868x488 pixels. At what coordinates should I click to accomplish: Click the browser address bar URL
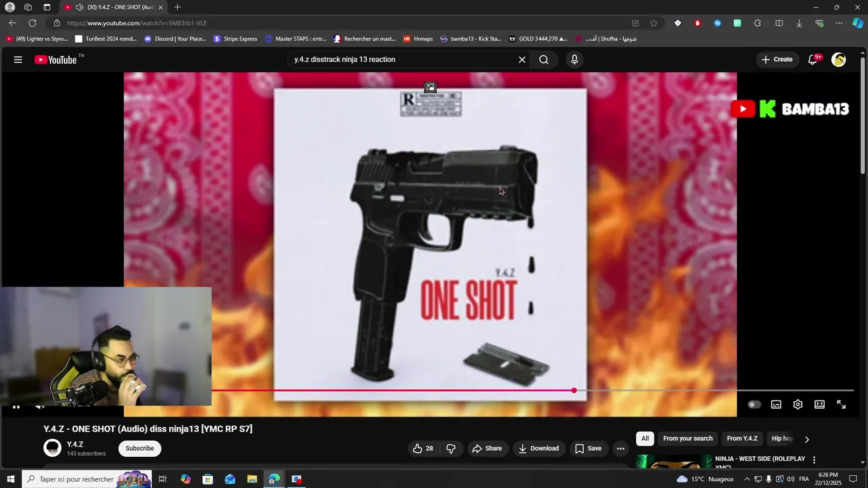click(137, 23)
